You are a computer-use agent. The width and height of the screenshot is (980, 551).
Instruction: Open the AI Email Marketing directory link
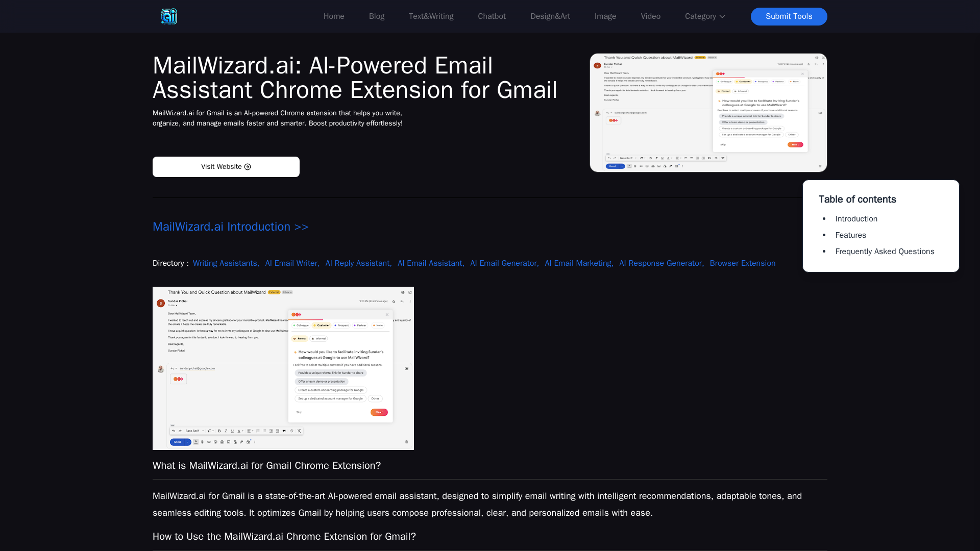[x=578, y=263]
